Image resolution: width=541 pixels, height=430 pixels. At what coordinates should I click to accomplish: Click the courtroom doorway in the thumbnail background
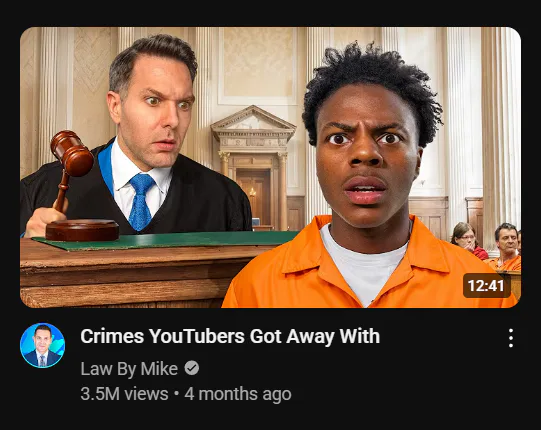click(254, 195)
